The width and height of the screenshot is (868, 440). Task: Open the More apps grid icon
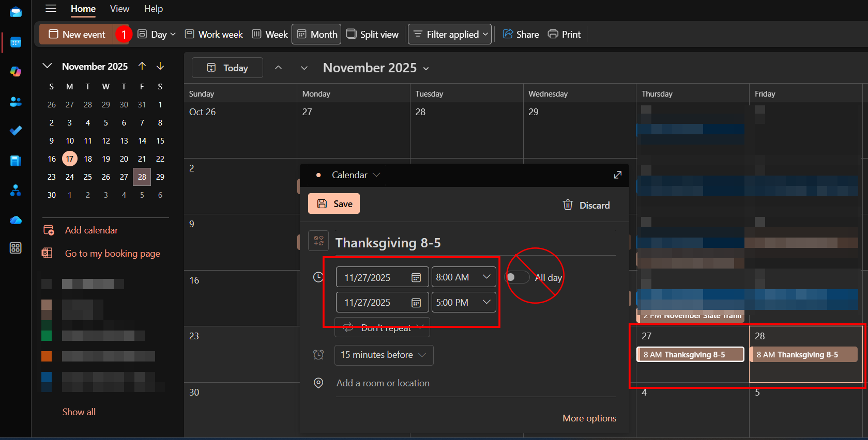[x=16, y=248]
